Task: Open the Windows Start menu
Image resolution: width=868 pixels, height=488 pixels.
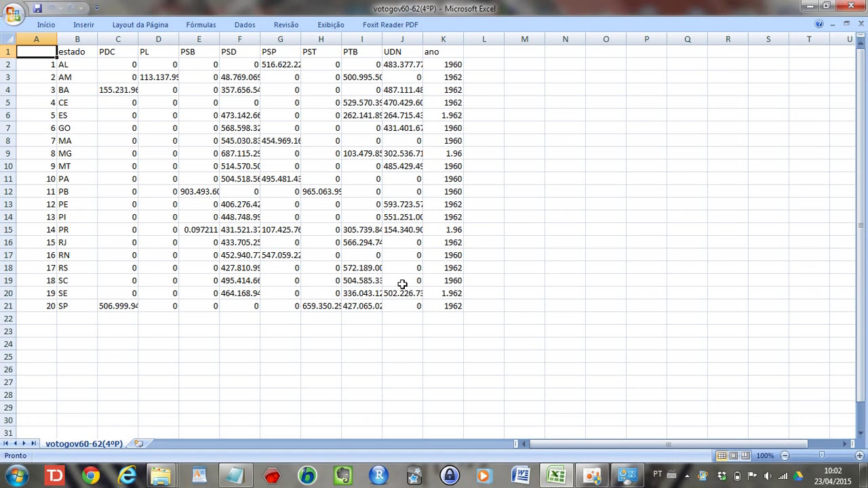Action: 16,475
